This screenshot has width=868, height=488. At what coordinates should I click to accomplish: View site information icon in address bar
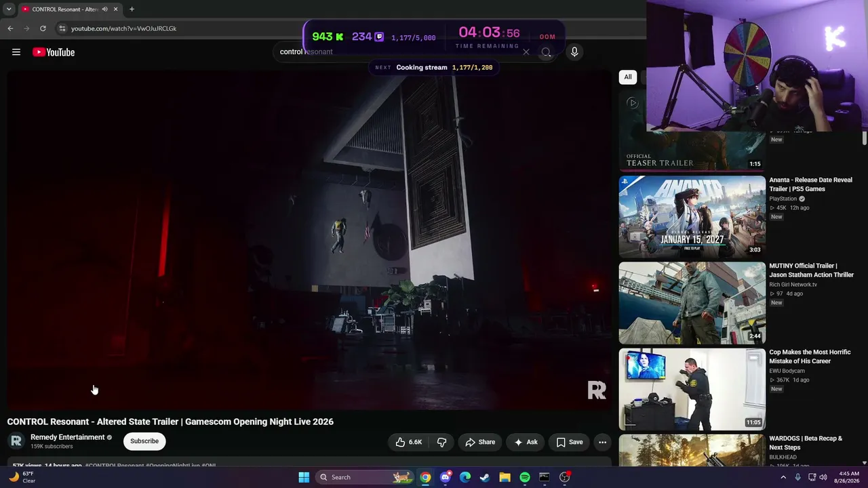coord(62,28)
